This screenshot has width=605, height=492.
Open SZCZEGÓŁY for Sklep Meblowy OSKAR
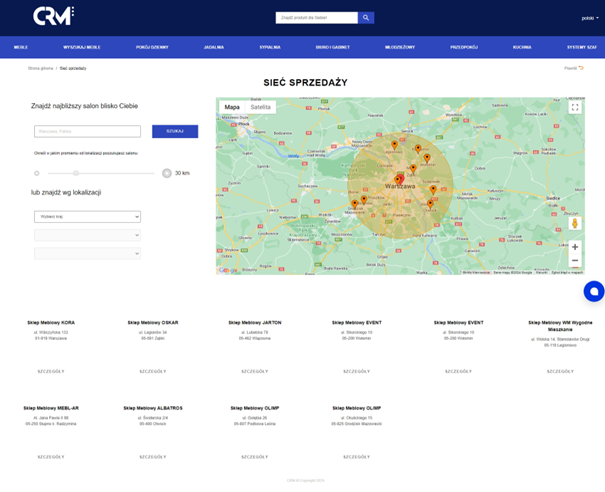[153, 371]
